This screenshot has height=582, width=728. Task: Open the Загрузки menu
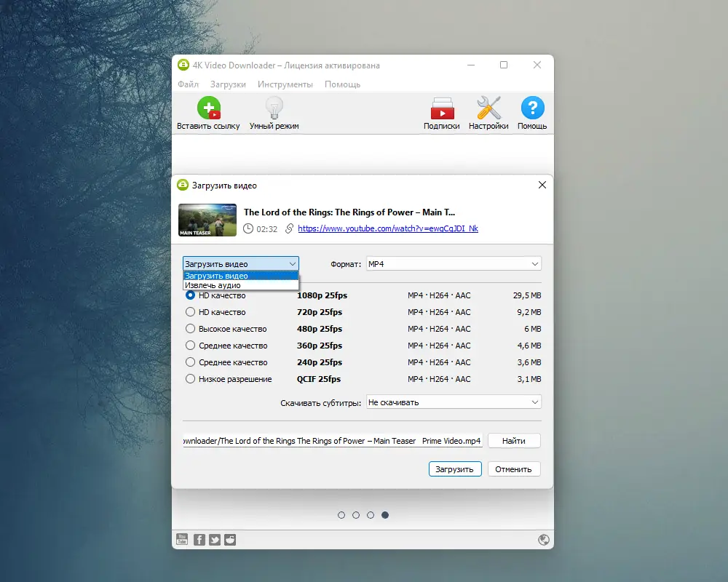click(228, 84)
